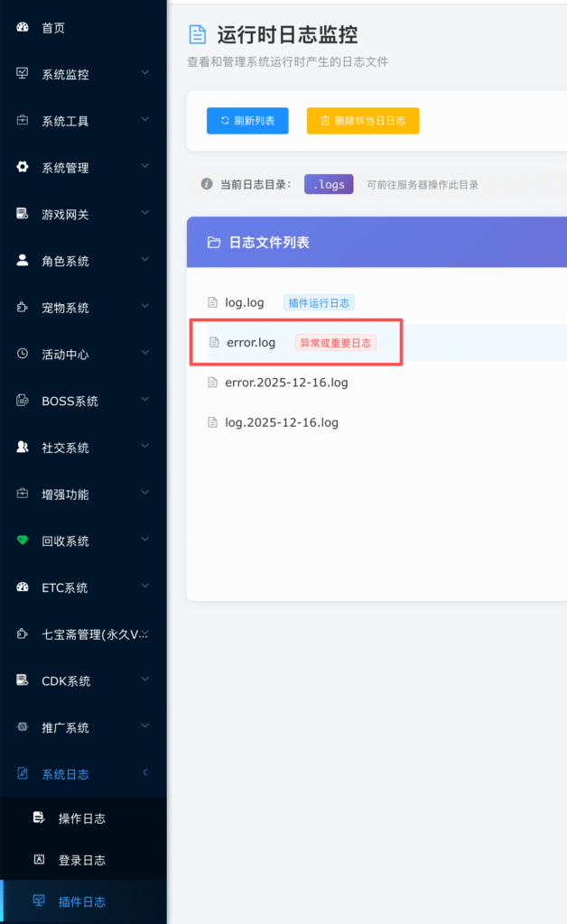The image size is (567, 924).
Task: Expand the 活动中心 menu chevron
Action: (145, 353)
